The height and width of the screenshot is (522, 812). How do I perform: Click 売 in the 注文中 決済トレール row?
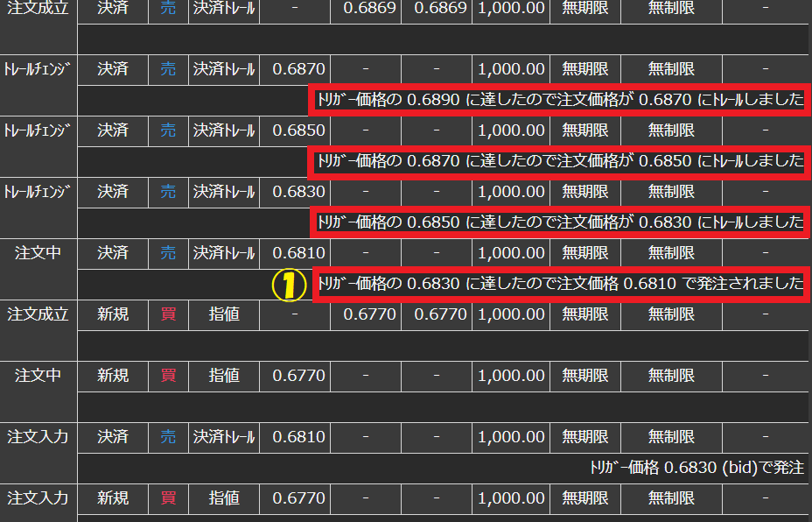pos(168,253)
